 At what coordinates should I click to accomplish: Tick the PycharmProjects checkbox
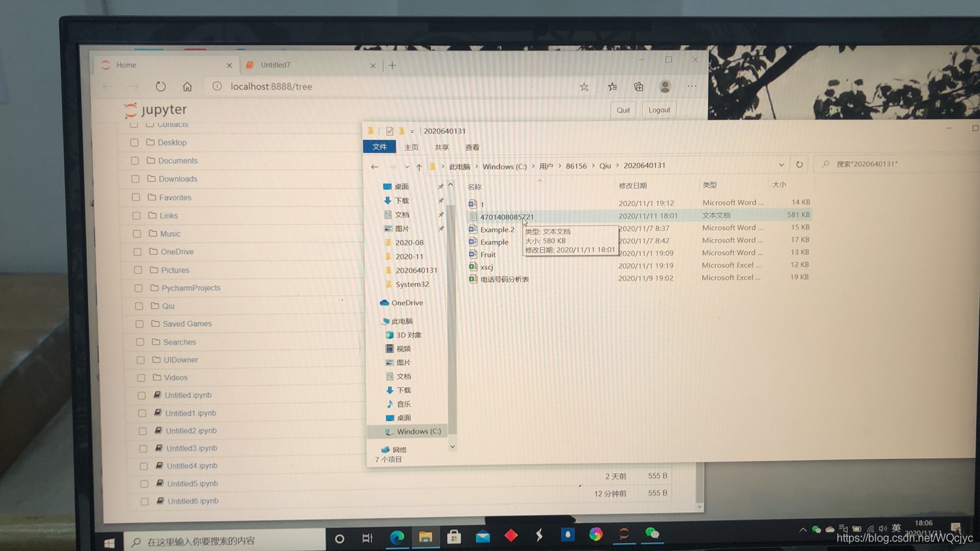pyautogui.click(x=139, y=288)
